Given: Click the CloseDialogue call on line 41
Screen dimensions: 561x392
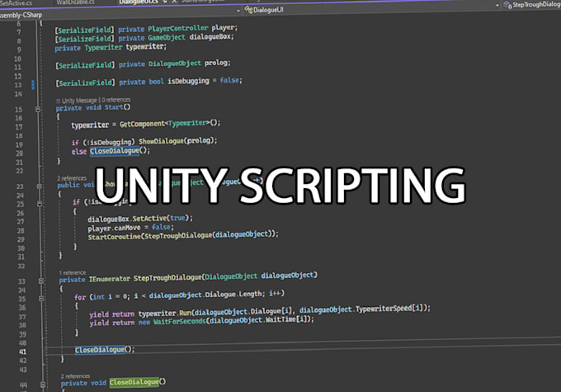Looking at the screenshot, I should (x=100, y=349).
